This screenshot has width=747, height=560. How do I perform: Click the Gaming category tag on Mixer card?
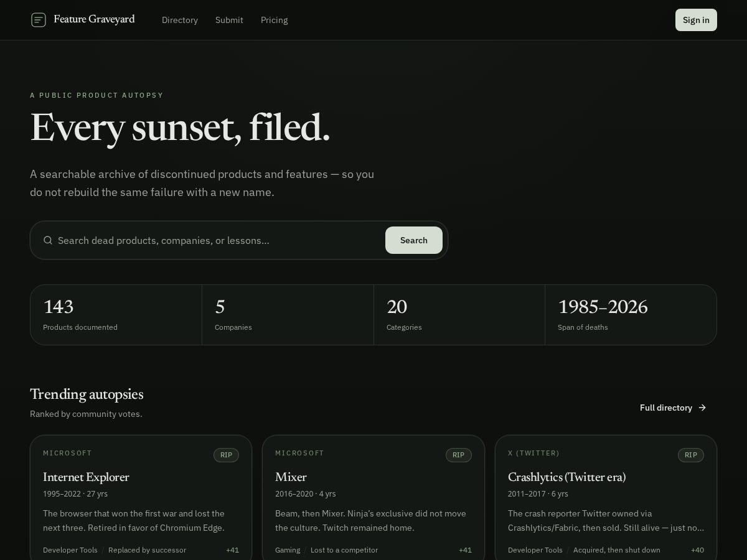tap(288, 550)
